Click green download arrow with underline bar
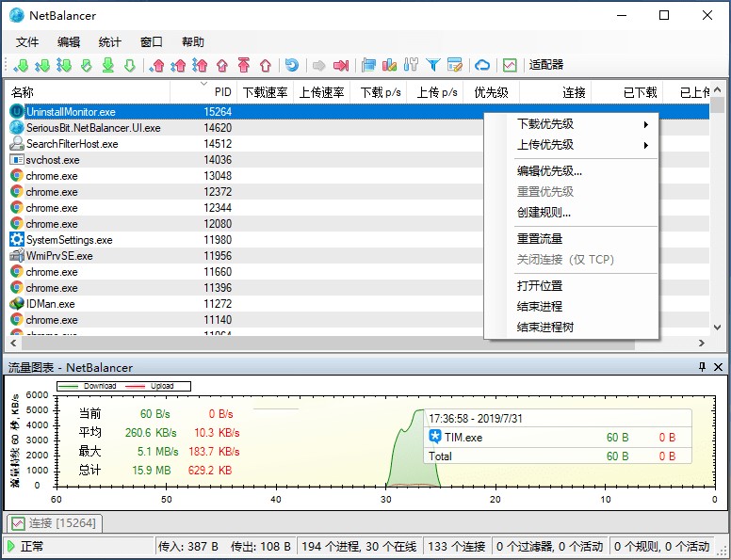The width and height of the screenshot is (731, 560). click(x=108, y=65)
